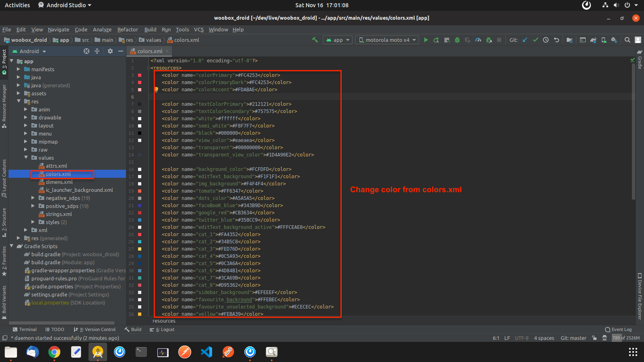Click the tomato gutter color swatch
The height and width of the screenshot is (362, 644).
click(x=140, y=191)
